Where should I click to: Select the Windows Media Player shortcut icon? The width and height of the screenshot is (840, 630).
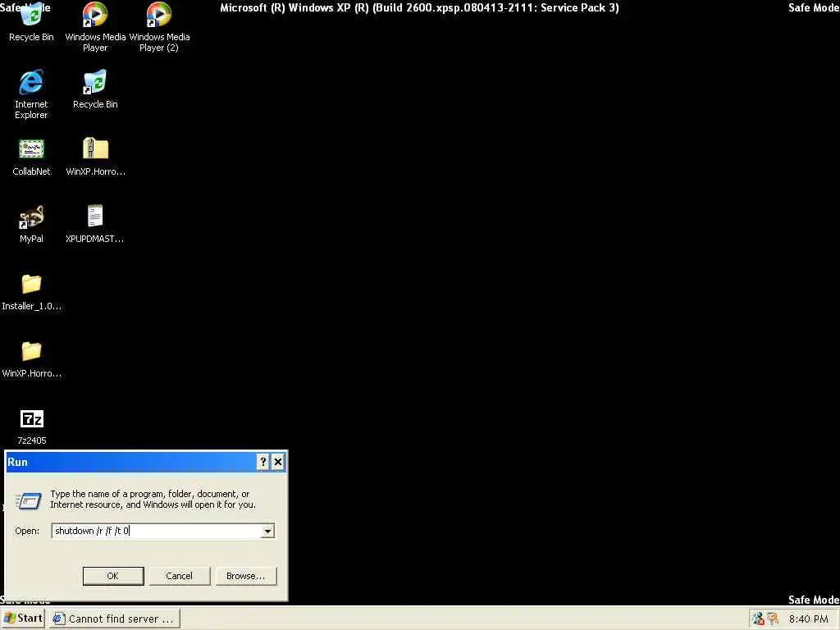tap(95, 15)
